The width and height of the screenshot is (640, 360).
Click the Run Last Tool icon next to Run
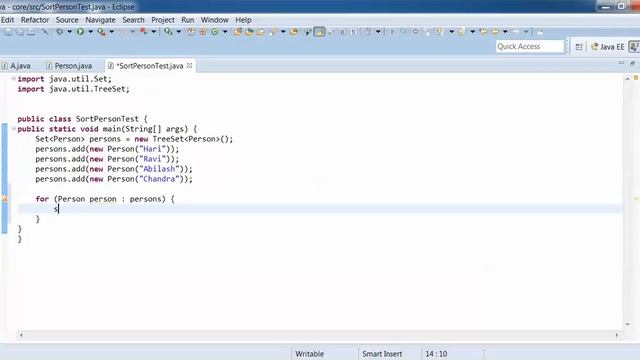click(x=101, y=31)
